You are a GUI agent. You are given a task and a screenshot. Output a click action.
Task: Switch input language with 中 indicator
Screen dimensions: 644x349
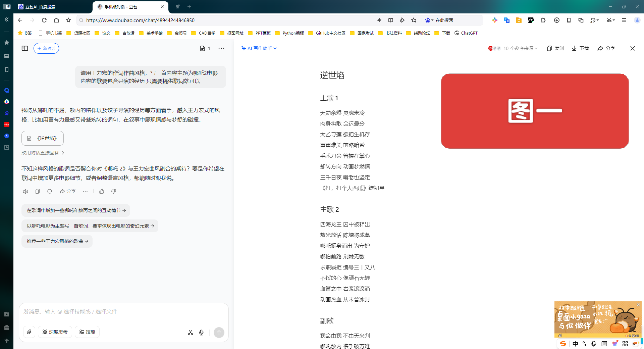click(576, 344)
